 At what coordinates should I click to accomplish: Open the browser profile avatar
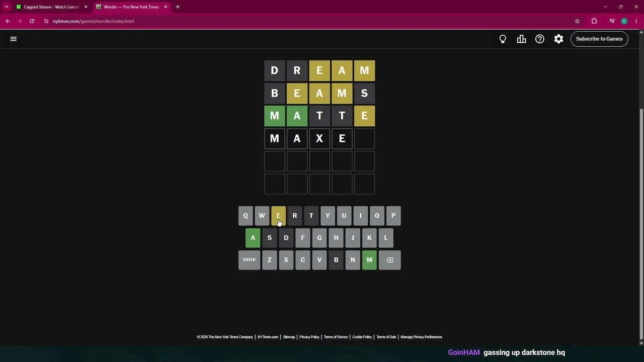[x=624, y=21]
